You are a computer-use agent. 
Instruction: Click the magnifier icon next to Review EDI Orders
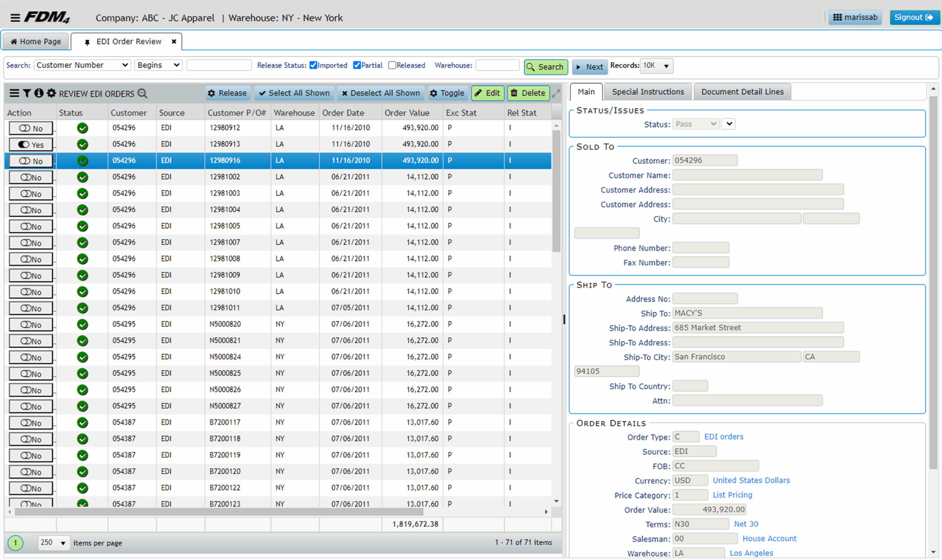(142, 93)
